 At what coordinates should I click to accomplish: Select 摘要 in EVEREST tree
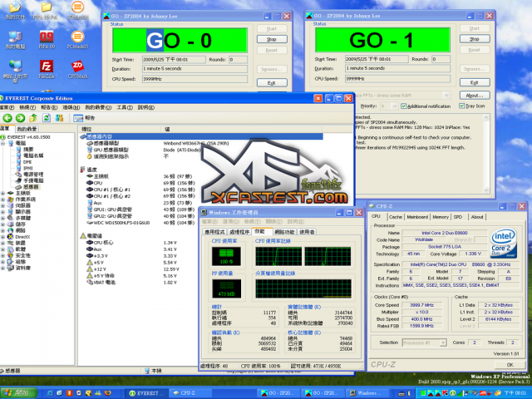click(28, 150)
